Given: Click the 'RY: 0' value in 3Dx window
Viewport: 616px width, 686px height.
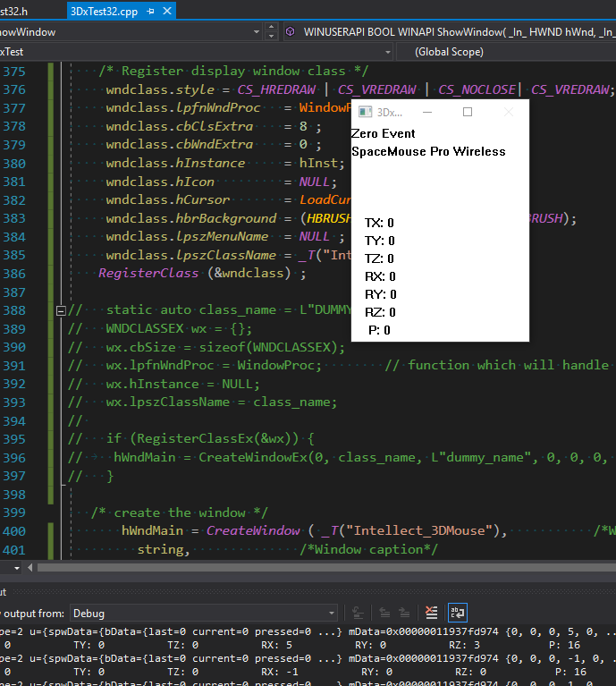Looking at the screenshot, I should 380,294.
